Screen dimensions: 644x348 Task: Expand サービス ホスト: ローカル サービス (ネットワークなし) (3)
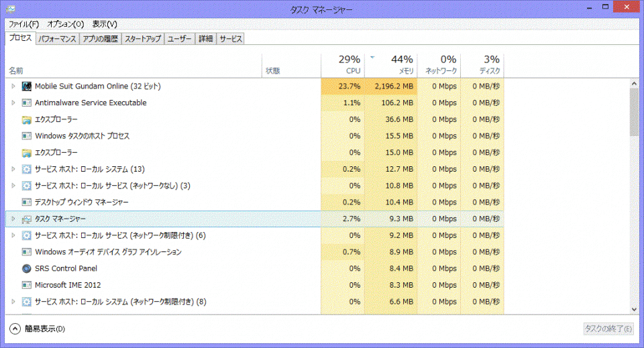pyautogui.click(x=13, y=186)
